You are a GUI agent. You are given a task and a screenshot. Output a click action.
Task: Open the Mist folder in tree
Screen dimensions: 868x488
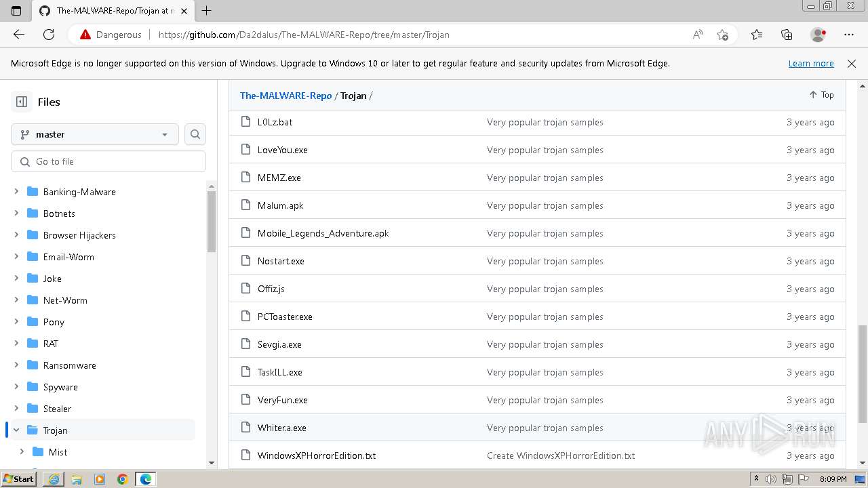coord(58,452)
